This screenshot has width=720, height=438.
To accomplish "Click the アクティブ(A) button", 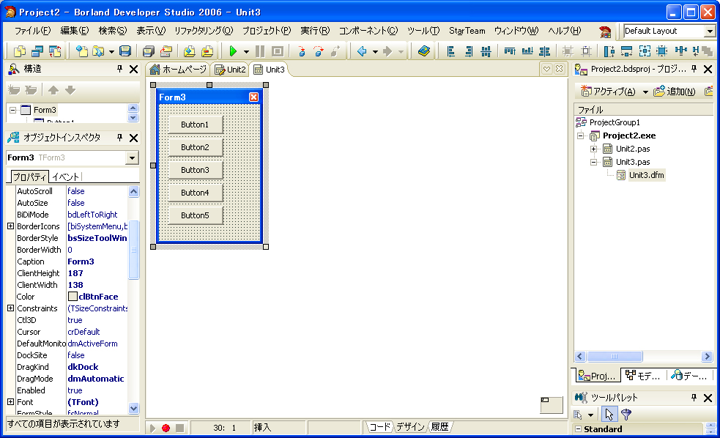I will click(x=608, y=91).
